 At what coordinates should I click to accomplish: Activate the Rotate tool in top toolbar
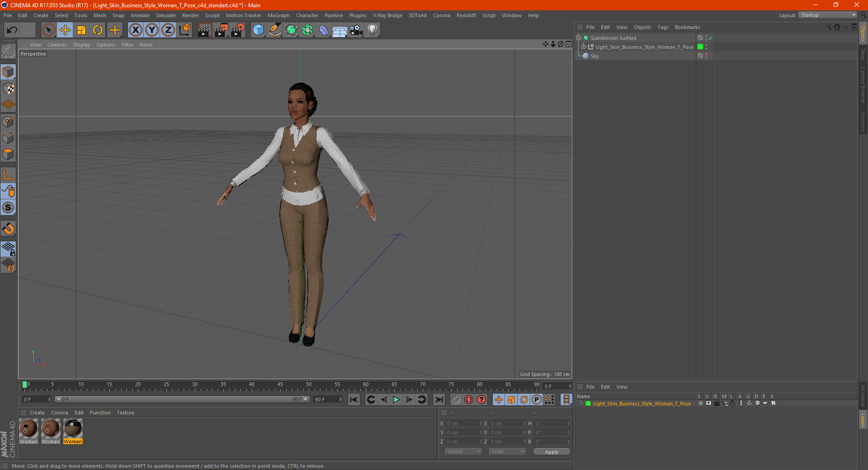pos(98,30)
